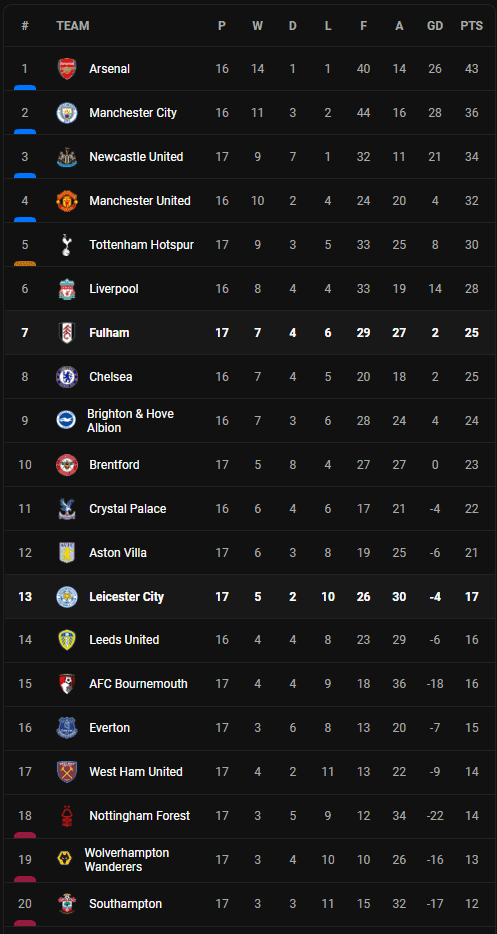Click the Tottenham Hotspur cockerel logo
Image resolution: width=497 pixels, height=934 pixels.
click(67, 245)
